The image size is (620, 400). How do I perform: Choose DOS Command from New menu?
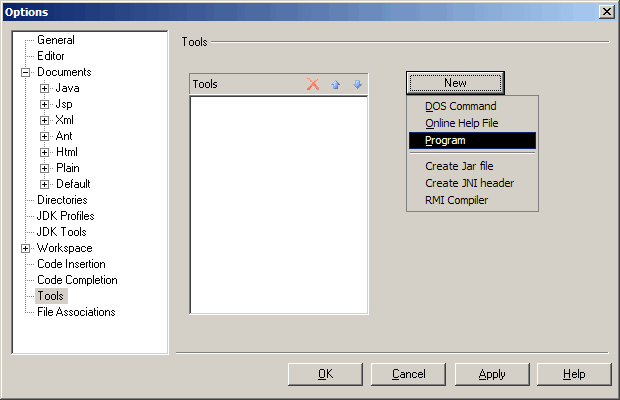(x=472, y=106)
